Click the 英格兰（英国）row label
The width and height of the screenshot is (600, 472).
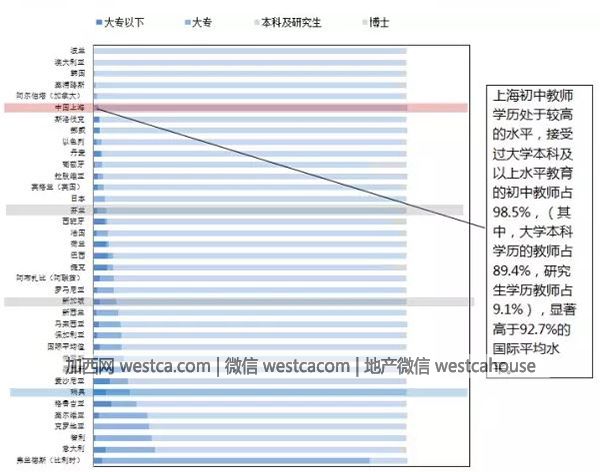click(x=62, y=187)
